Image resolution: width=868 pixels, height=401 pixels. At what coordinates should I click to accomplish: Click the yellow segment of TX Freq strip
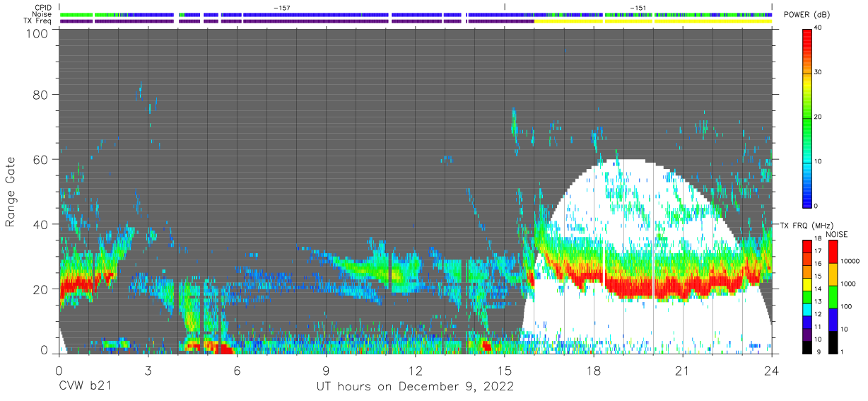click(653, 21)
